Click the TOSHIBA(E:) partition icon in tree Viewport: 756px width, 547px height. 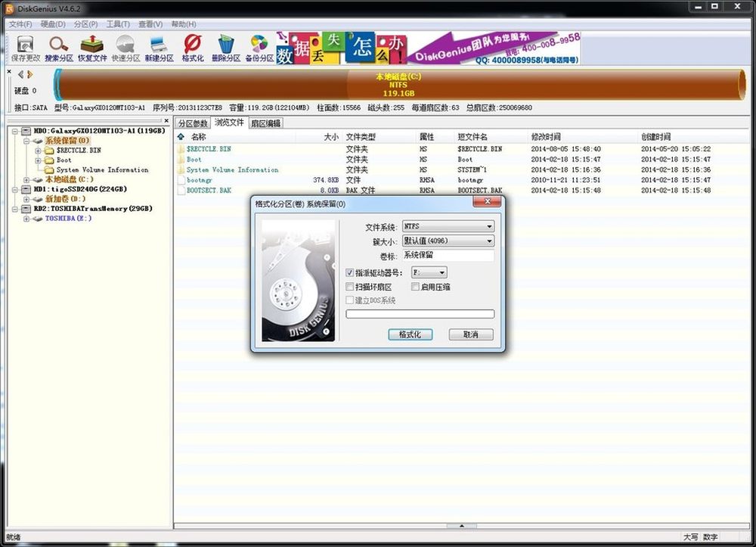pos(38,219)
